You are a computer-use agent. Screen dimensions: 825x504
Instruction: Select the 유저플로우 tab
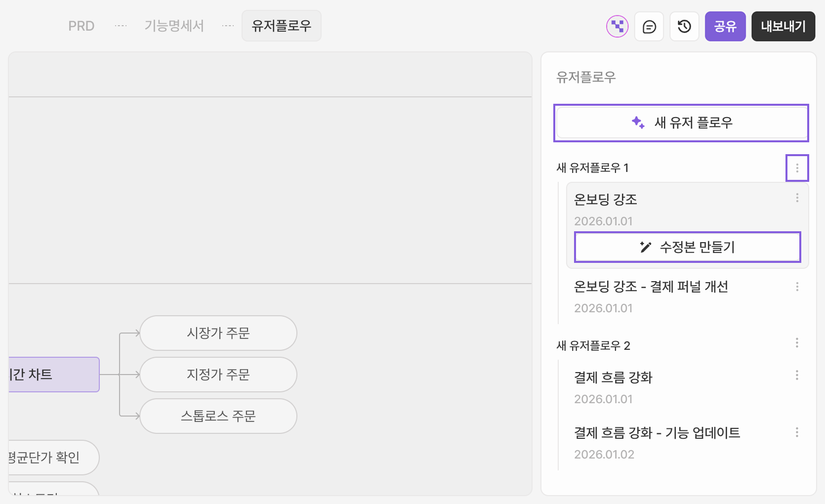pos(281,26)
